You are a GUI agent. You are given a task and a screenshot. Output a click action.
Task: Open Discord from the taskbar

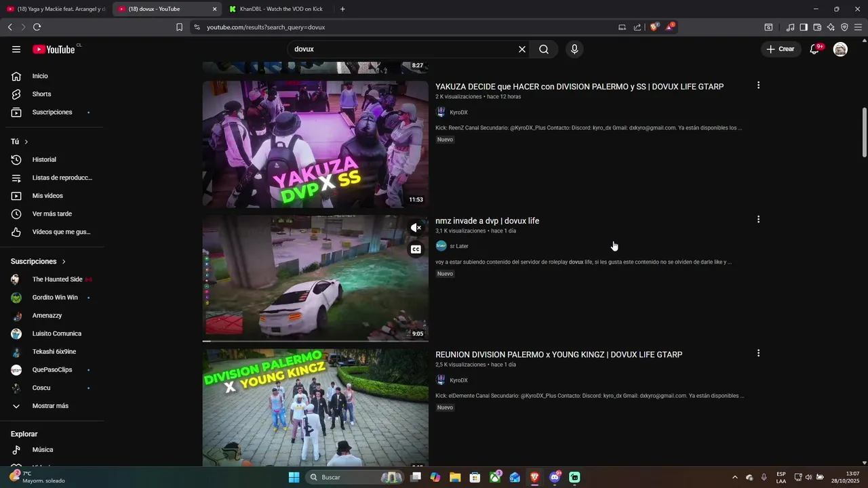pos(555,477)
